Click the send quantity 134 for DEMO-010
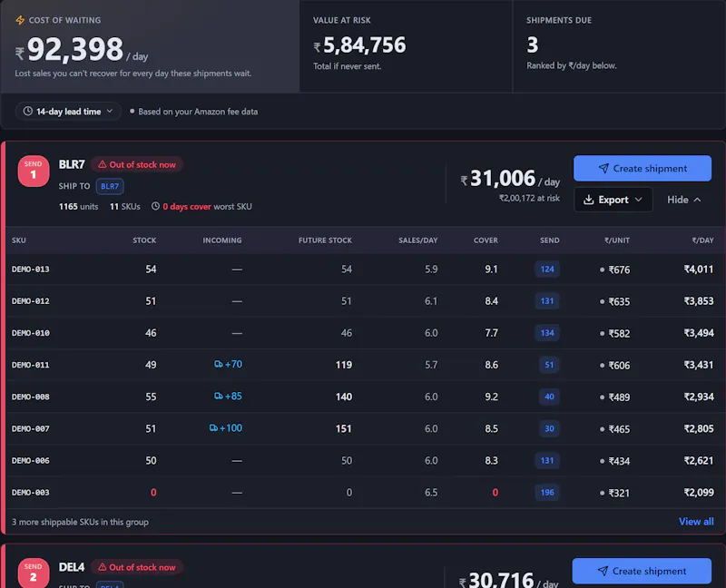This screenshot has height=588, width=726. [x=547, y=333]
